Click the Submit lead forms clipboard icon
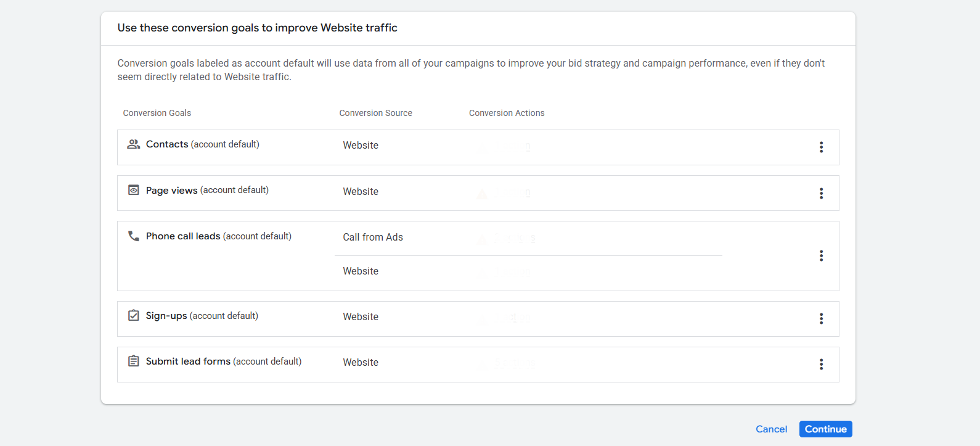Image resolution: width=980 pixels, height=446 pixels. click(133, 361)
